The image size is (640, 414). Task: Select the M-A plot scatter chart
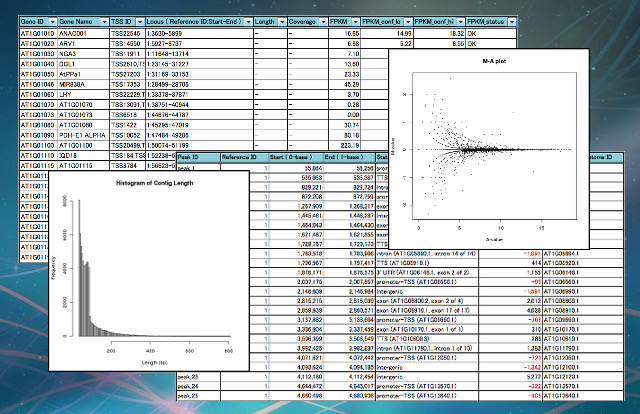[x=489, y=149]
